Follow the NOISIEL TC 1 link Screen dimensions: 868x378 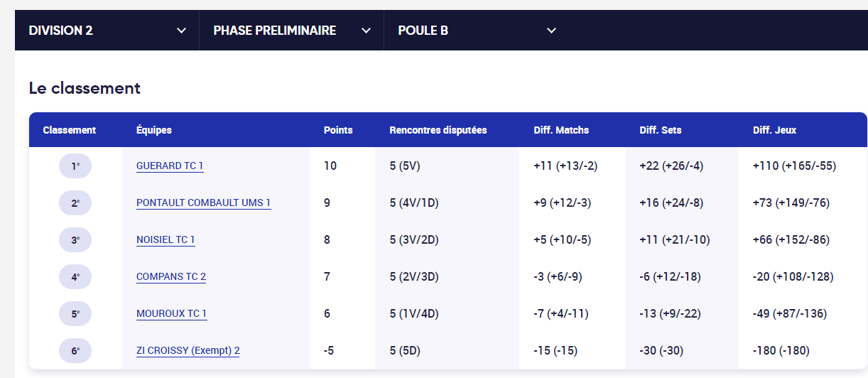pos(166,239)
